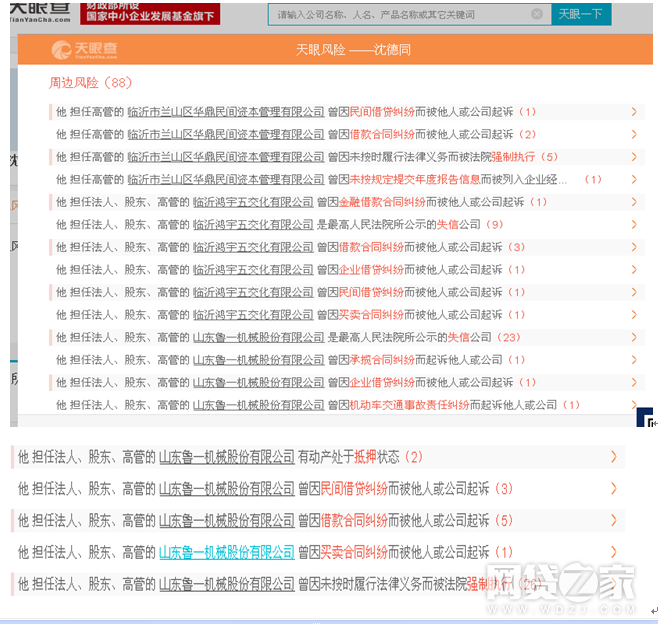658x624 pixels.
Task: Clear the search box with the X icon
Action: (536, 14)
